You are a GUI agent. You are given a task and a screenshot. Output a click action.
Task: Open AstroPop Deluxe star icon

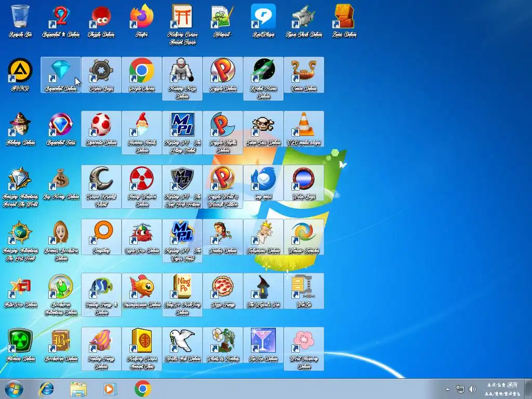[20, 291]
